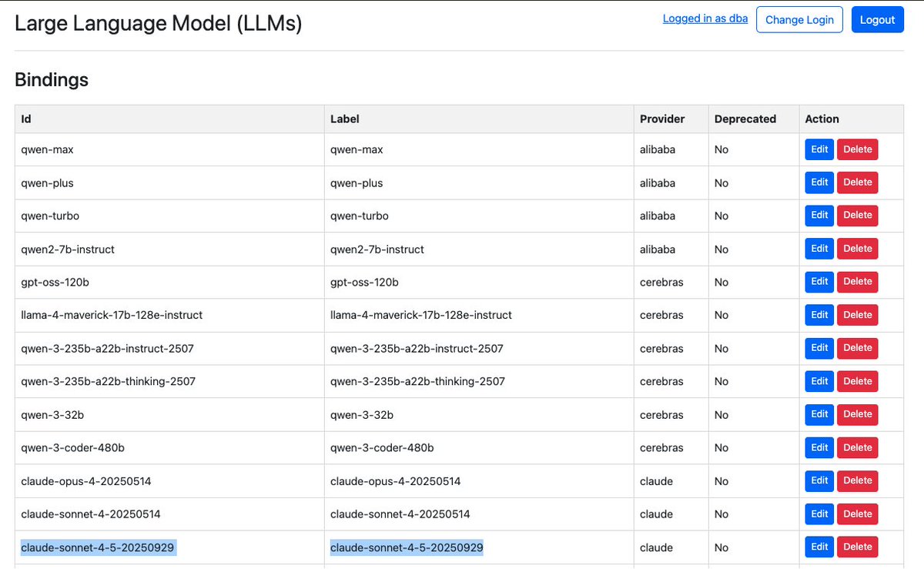Image resolution: width=924 pixels, height=569 pixels.
Task: Edit the qwen-turbo binding
Action: 819,216
